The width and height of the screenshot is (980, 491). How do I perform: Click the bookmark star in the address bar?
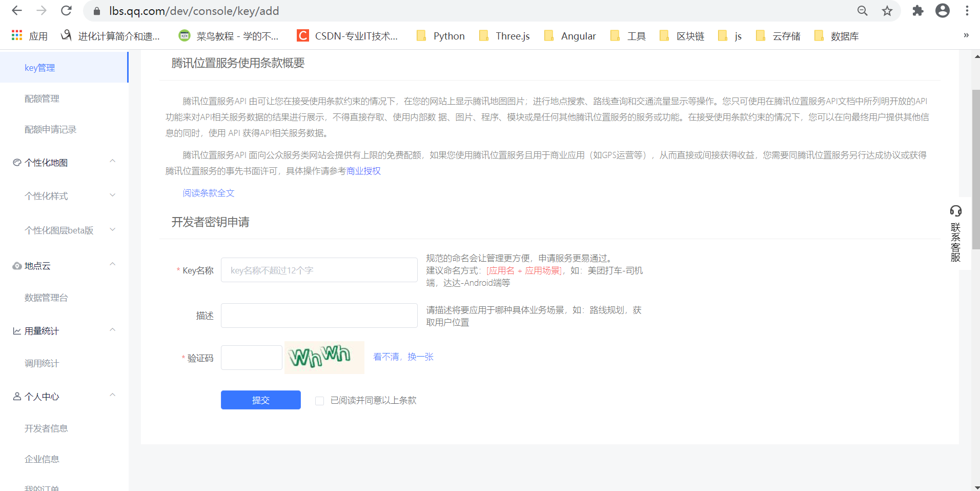click(887, 10)
